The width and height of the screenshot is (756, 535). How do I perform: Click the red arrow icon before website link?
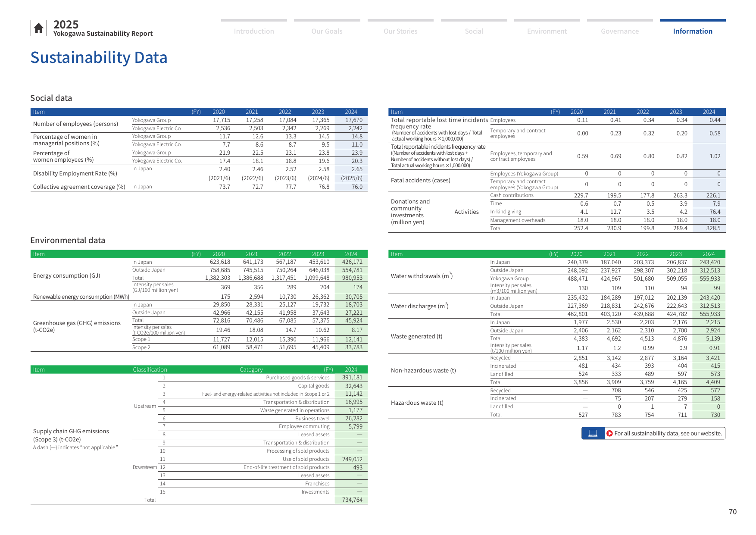click(x=609, y=433)
